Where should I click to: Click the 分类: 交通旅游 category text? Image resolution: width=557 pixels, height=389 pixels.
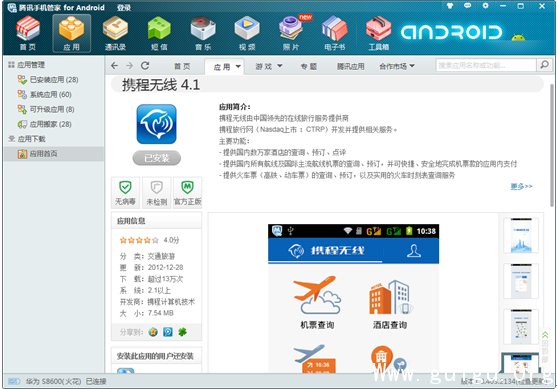click(147, 256)
